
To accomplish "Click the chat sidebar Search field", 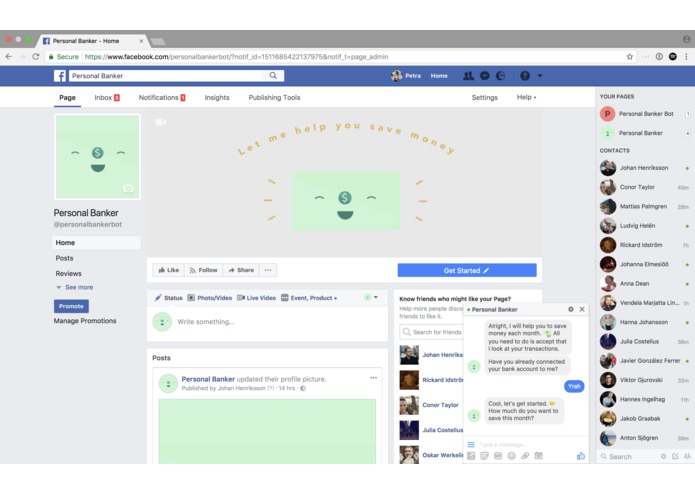I will pyautogui.click(x=627, y=456).
